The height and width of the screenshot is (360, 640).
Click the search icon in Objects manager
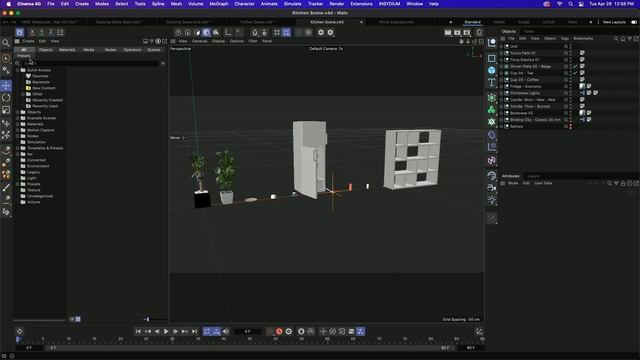(616, 38)
